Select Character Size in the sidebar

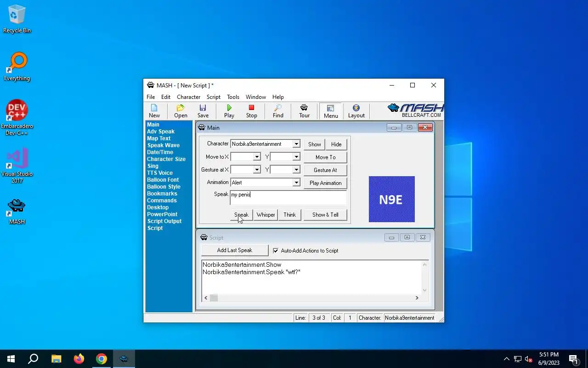166,159
